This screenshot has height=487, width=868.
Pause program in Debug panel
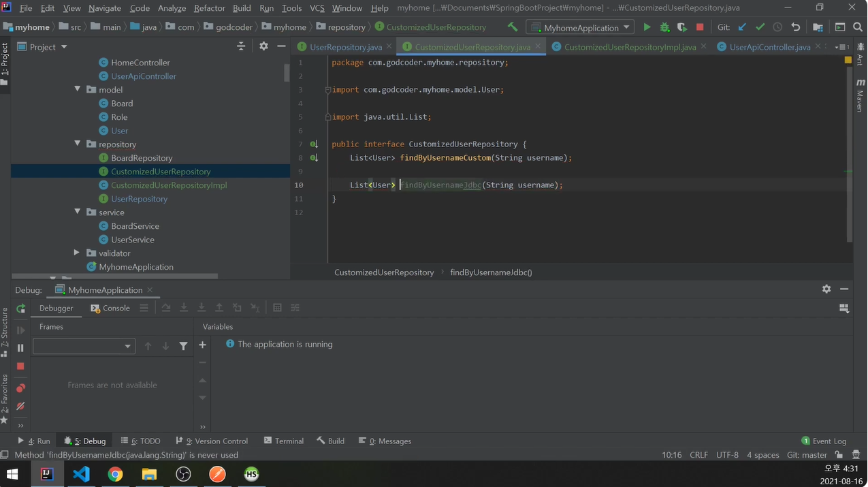point(20,348)
